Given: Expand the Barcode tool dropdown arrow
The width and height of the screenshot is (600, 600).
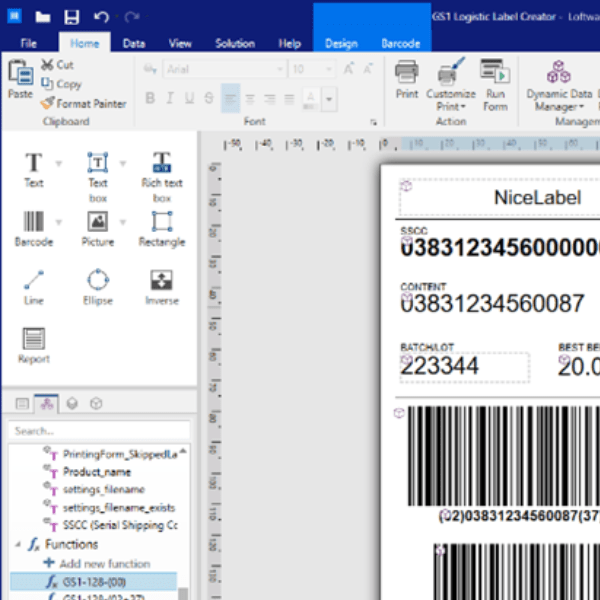Looking at the screenshot, I should point(59,222).
